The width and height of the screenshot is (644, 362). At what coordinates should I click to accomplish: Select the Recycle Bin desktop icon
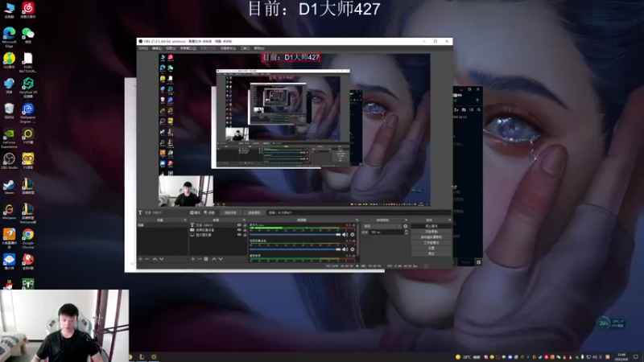9,111
